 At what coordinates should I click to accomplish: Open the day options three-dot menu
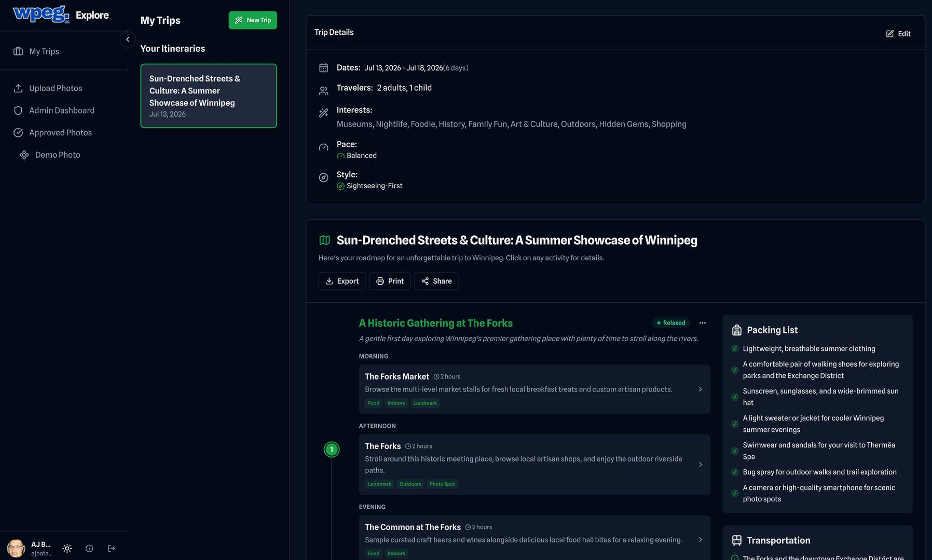pyautogui.click(x=702, y=323)
